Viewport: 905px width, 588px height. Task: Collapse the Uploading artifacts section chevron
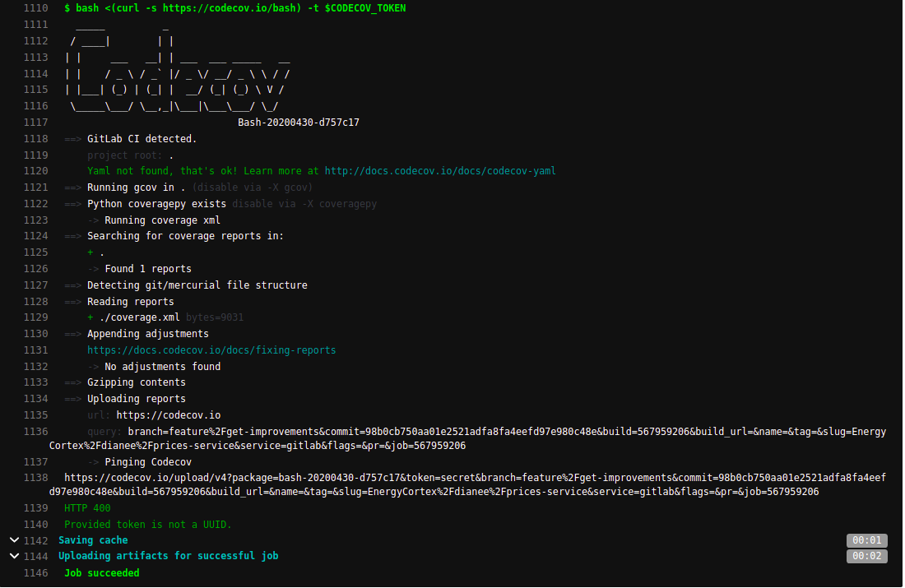click(x=15, y=556)
